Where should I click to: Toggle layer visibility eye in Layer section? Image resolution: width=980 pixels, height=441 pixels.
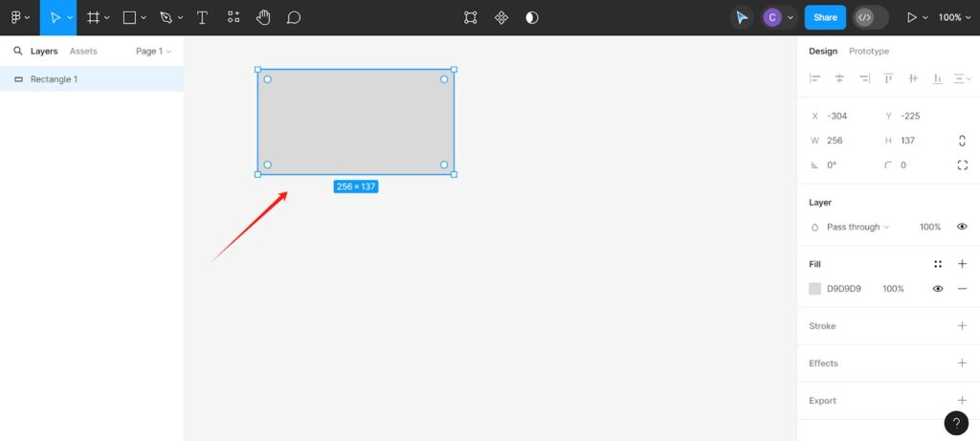click(962, 227)
